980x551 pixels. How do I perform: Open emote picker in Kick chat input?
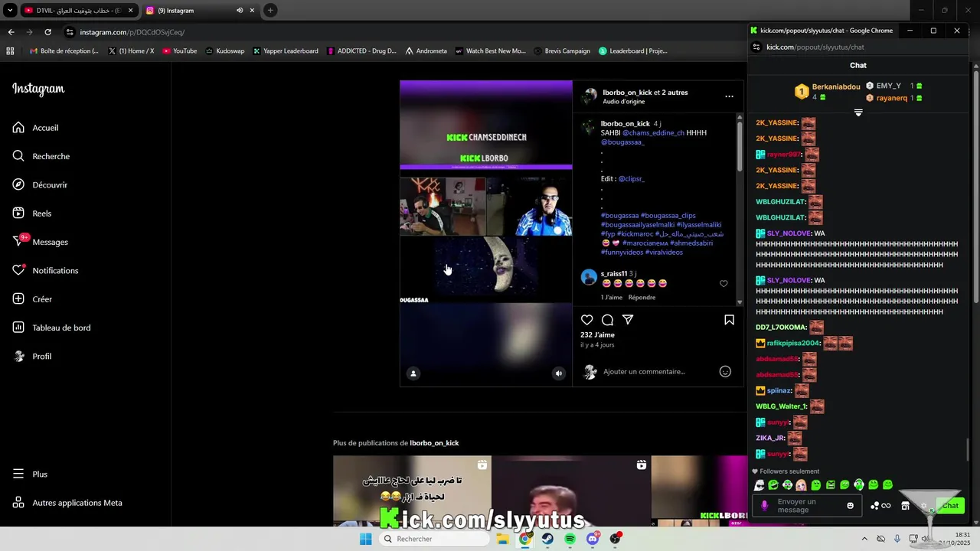pos(850,506)
